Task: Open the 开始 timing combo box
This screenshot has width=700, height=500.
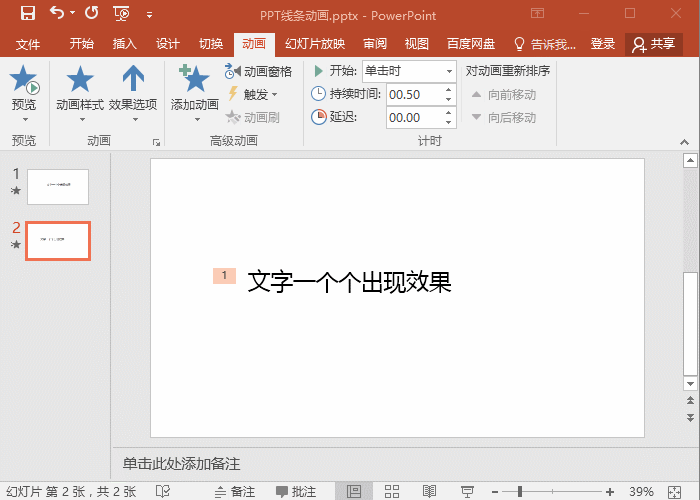Action: pos(409,71)
